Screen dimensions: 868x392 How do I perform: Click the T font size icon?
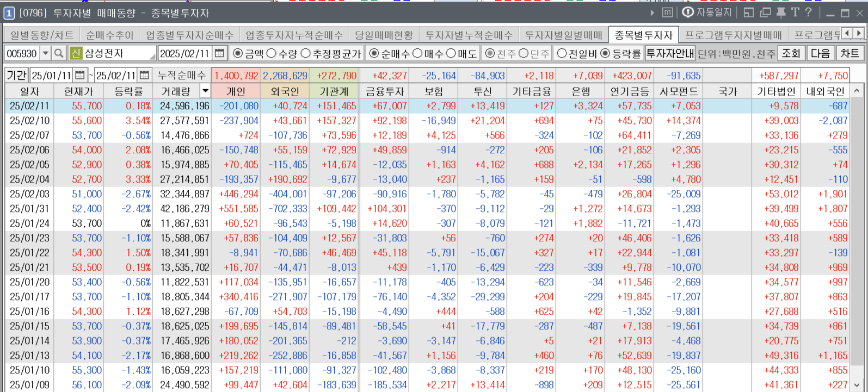pos(795,13)
